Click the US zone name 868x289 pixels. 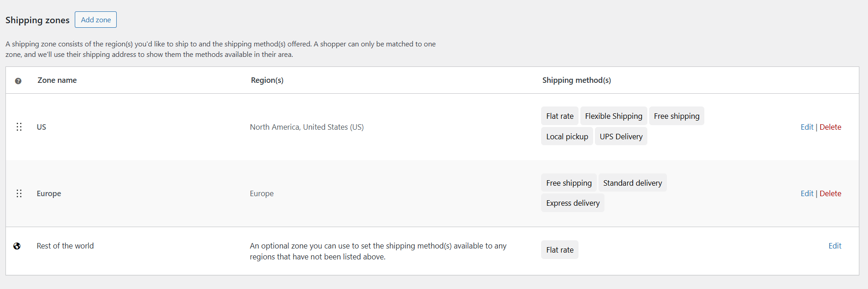pos(41,127)
